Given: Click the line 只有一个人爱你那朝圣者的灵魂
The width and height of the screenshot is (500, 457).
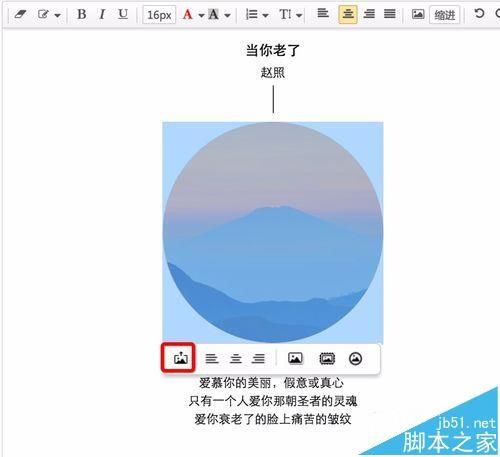Looking at the screenshot, I should 273,401.
